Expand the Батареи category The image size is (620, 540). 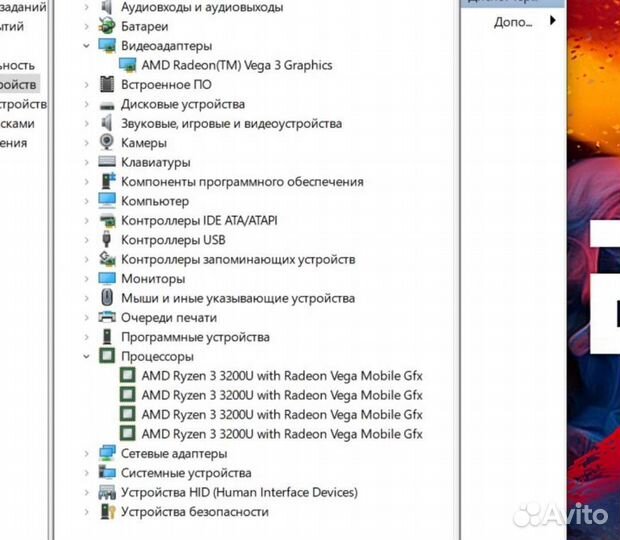(x=86, y=26)
